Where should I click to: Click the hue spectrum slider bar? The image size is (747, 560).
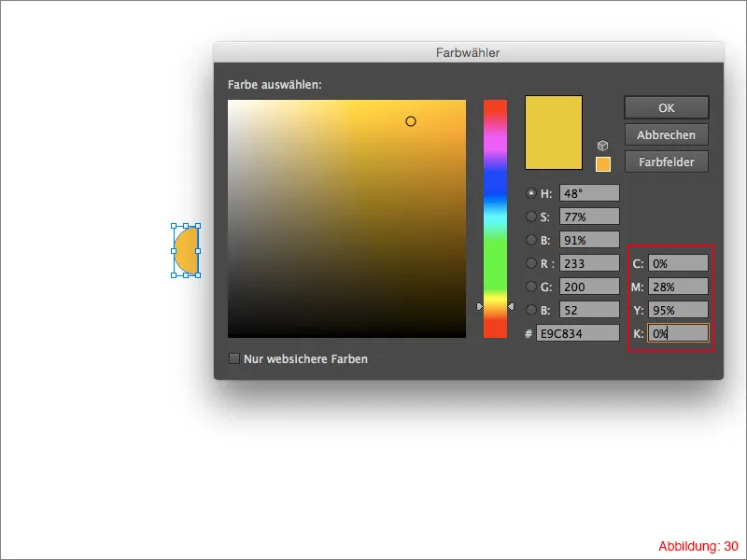click(x=495, y=218)
